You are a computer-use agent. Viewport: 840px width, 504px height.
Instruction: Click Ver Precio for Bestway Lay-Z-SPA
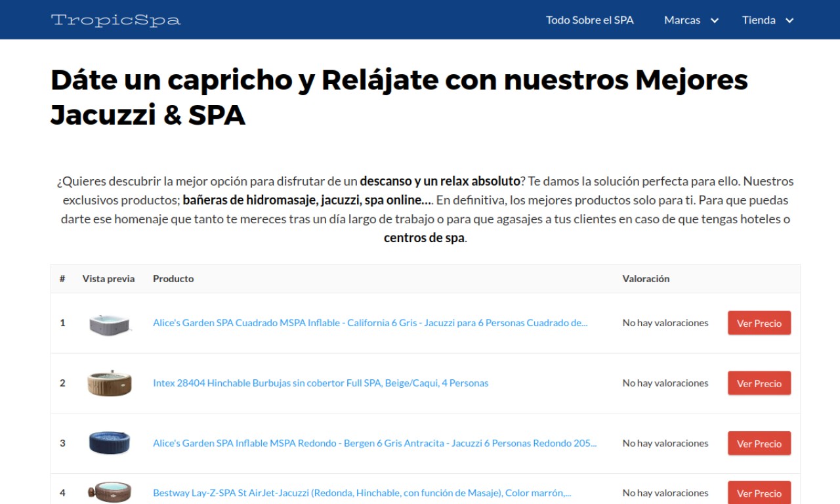(759, 493)
